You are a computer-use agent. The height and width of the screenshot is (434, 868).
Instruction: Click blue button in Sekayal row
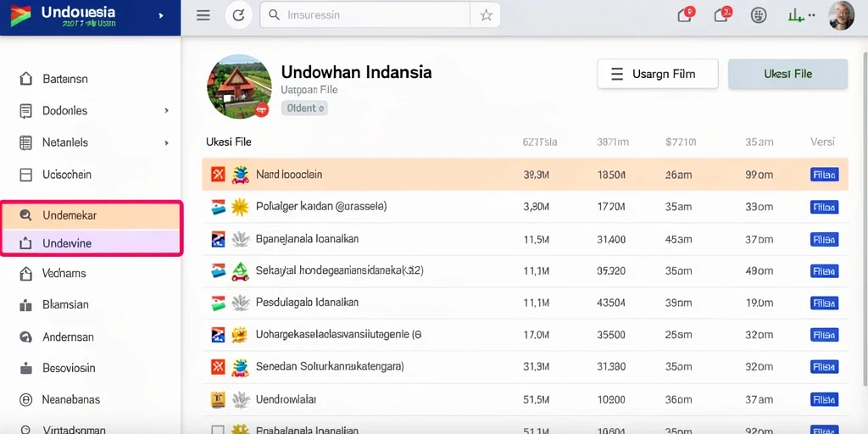pyautogui.click(x=824, y=271)
